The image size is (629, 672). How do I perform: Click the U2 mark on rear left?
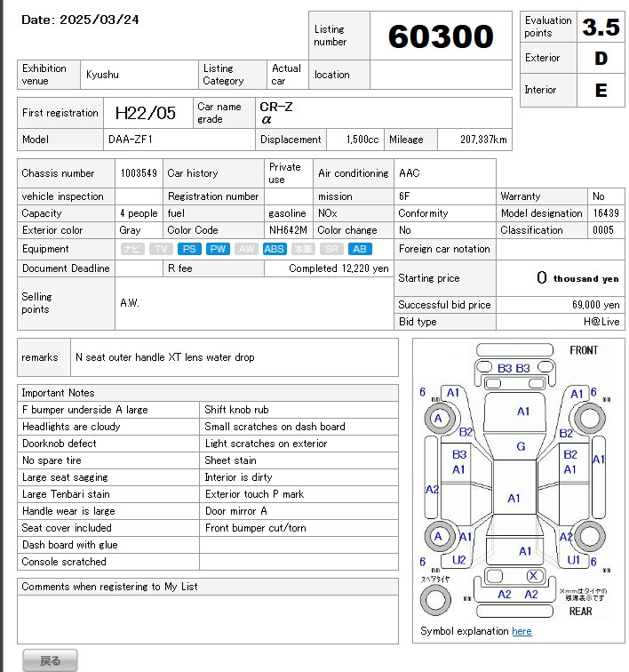click(x=459, y=560)
